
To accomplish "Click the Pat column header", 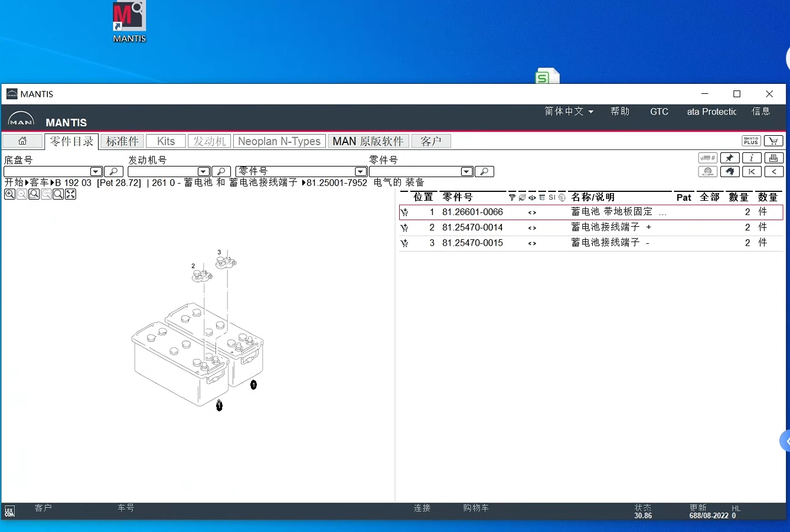I will 684,197.
